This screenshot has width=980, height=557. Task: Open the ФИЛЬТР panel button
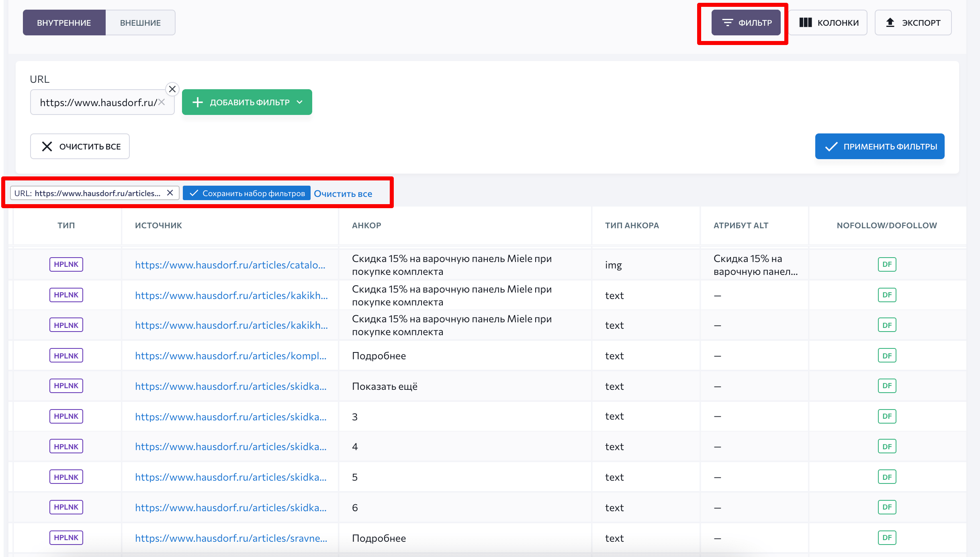tap(746, 23)
